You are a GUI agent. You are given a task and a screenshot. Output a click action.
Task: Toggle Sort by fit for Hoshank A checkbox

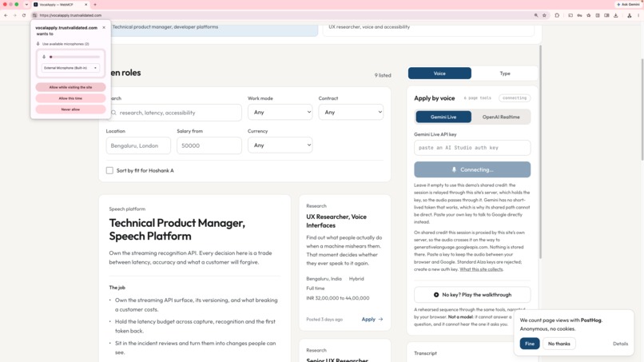(x=109, y=170)
